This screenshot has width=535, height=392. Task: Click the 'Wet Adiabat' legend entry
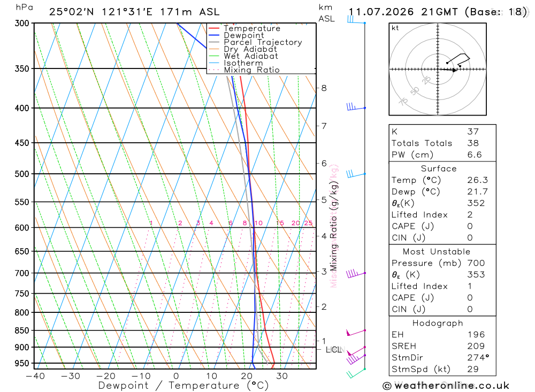[x=251, y=56]
